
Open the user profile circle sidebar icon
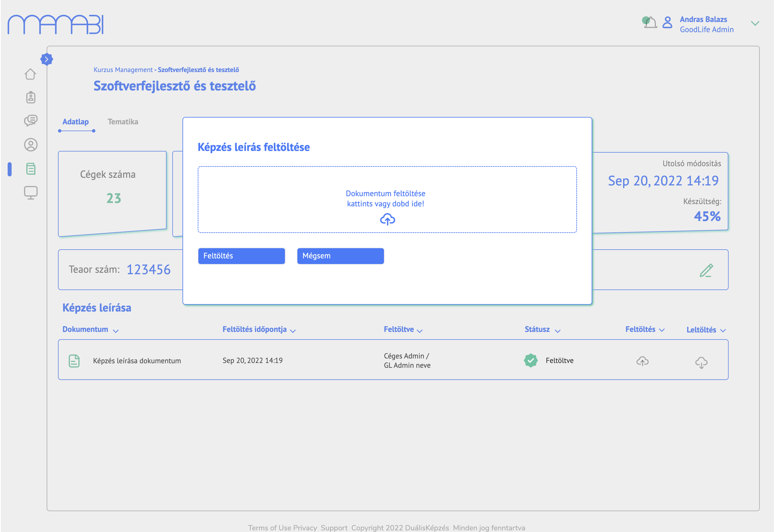click(31, 145)
